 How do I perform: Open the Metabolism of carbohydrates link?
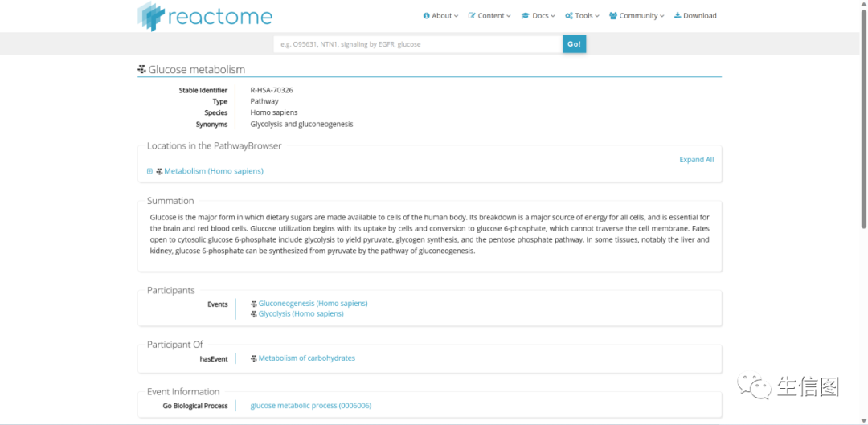click(307, 358)
